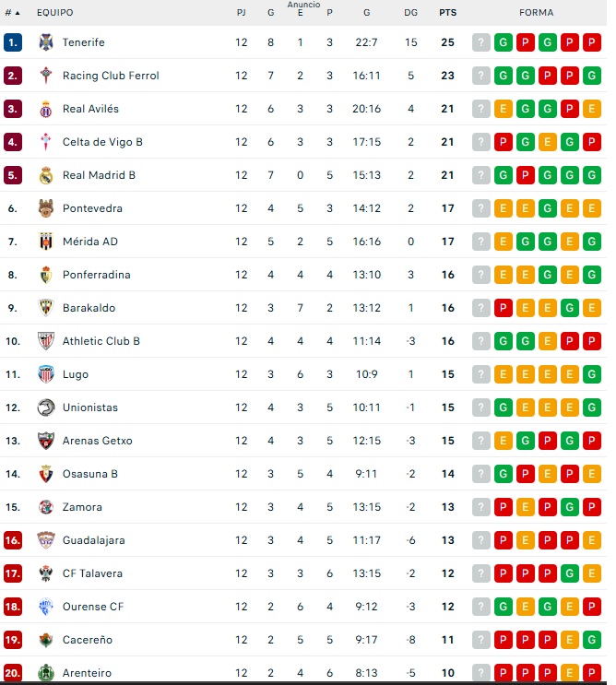Click the FORMA column header
The height and width of the screenshot is (685, 616).
(x=537, y=13)
